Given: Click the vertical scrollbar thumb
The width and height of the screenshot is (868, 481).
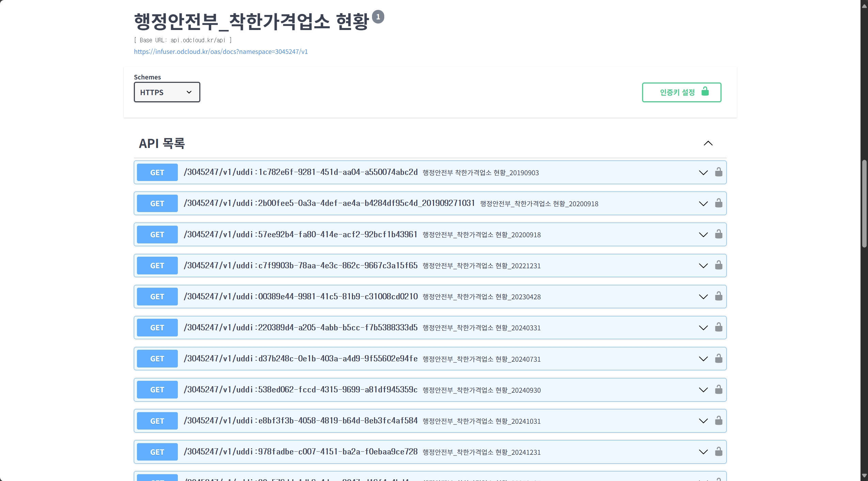Looking at the screenshot, I should coord(864,203).
